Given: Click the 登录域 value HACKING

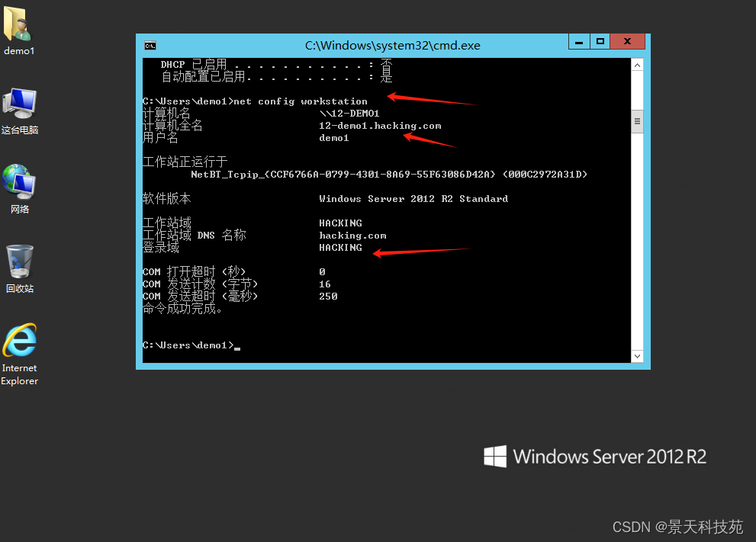Looking at the screenshot, I should click(x=340, y=248).
